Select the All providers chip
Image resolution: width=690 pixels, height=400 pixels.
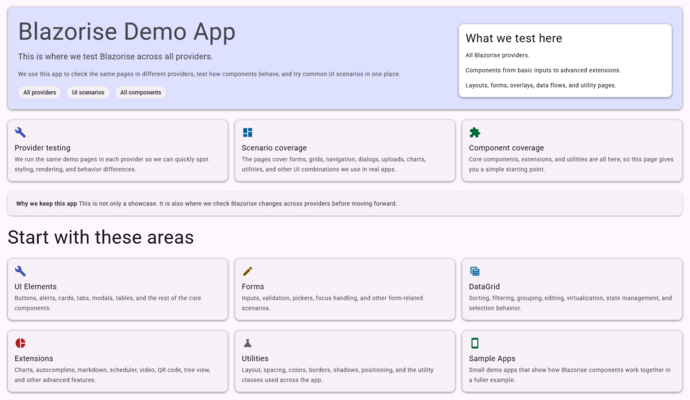pos(40,92)
